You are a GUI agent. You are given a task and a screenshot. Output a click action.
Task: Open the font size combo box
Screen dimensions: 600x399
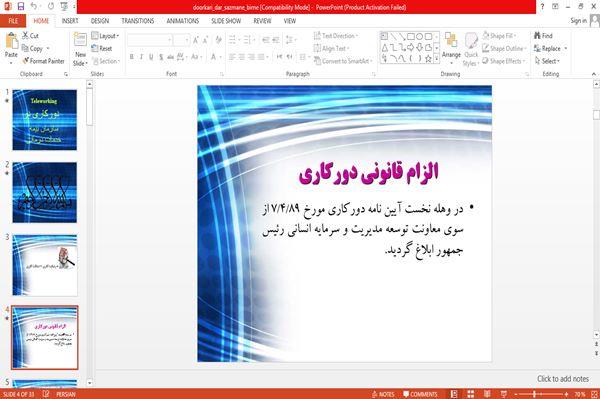(x=181, y=40)
